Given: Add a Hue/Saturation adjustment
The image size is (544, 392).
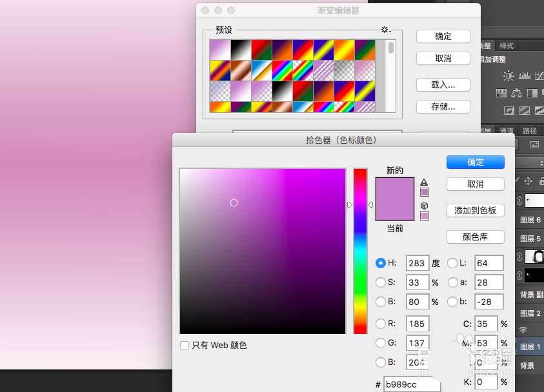Looking at the screenshot, I should (501, 93).
